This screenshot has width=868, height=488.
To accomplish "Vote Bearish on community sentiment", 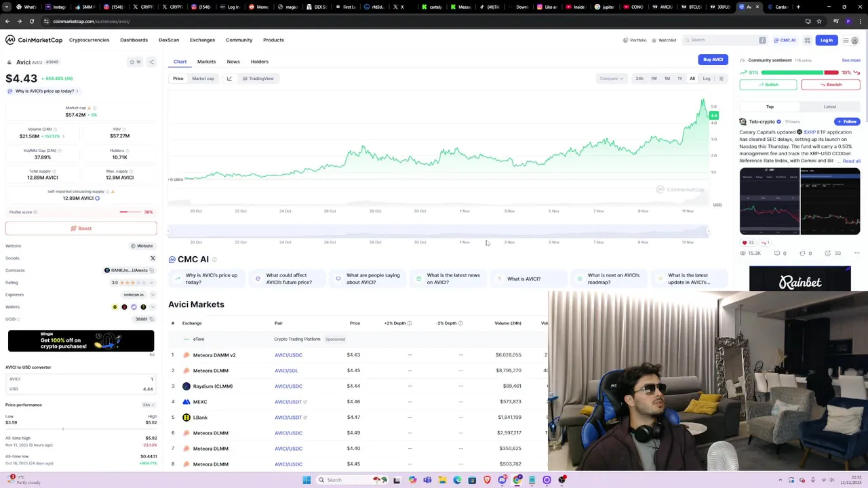I will coord(831,85).
